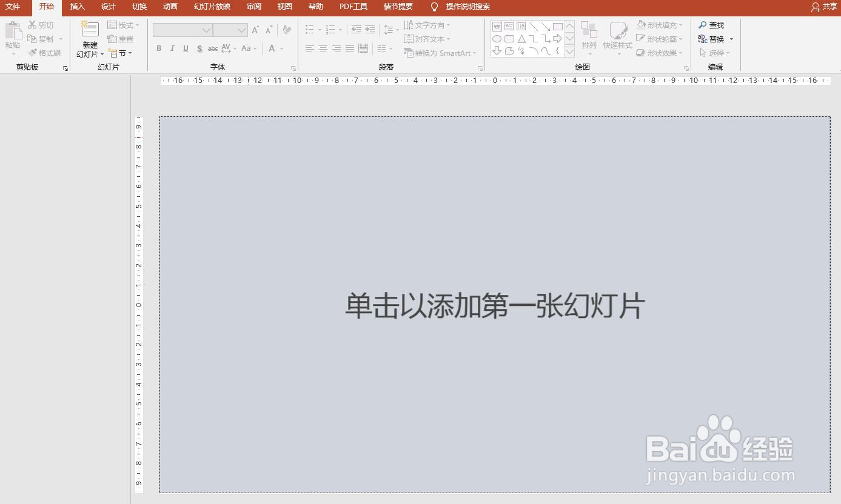Select the vertical text box shape

(x=521, y=27)
